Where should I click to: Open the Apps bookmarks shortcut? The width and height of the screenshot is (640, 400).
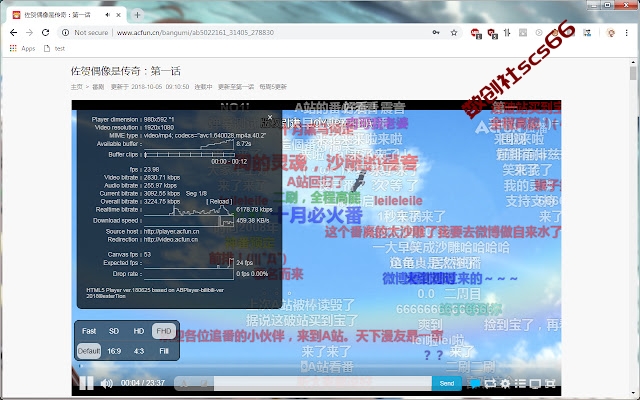[x=22, y=49]
